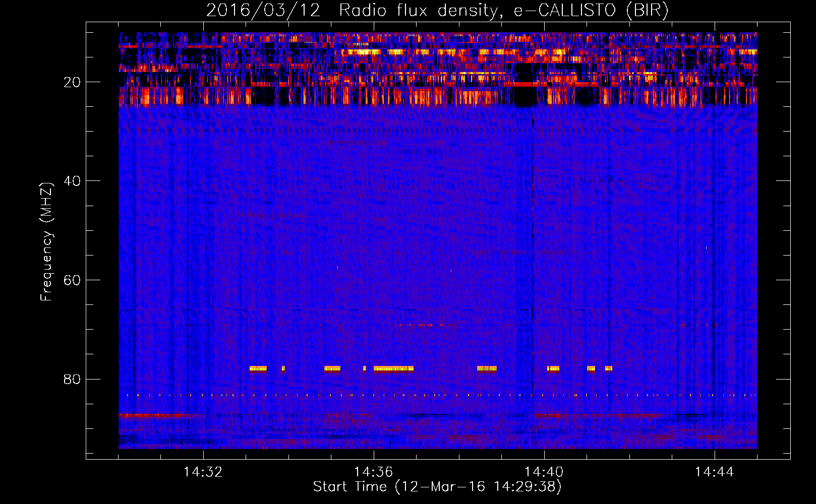Click the 14:36 time tick label

coord(374,472)
